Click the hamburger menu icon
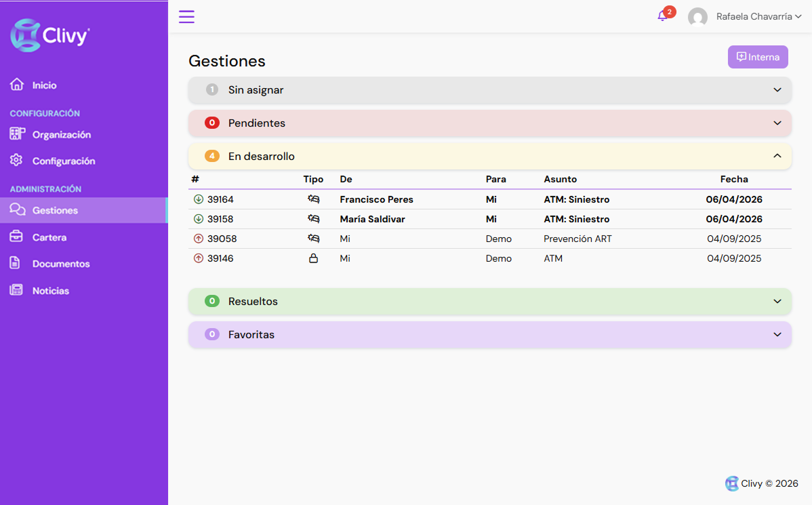The image size is (812, 505). (x=186, y=17)
